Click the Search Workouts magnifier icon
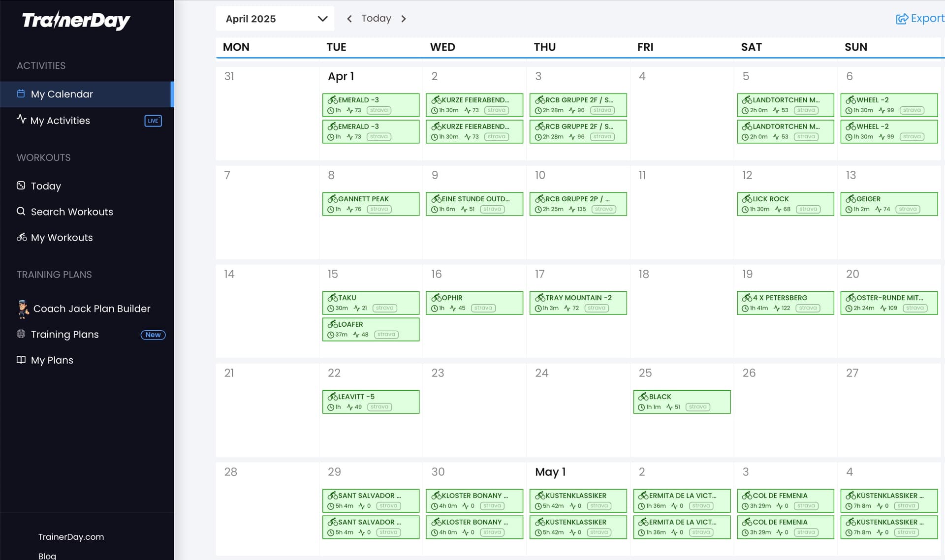The height and width of the screenshot is (560, 945). pos(21,211)
